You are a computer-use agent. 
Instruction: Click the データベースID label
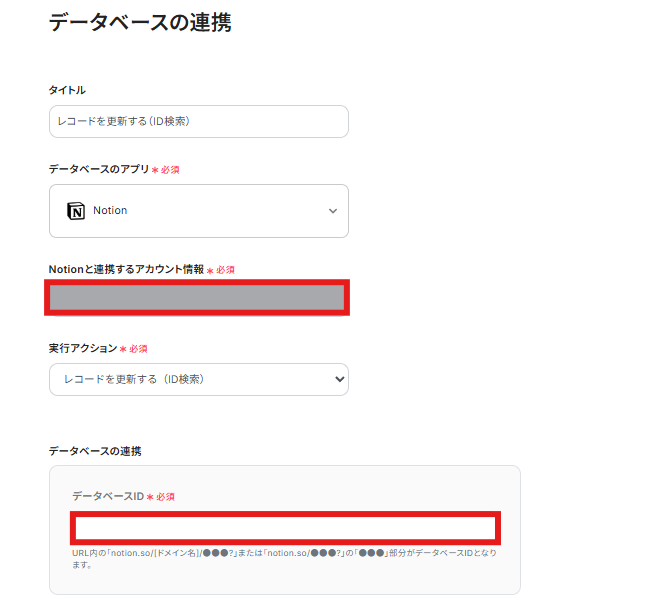pyautogui.click(x=108, y=496)
